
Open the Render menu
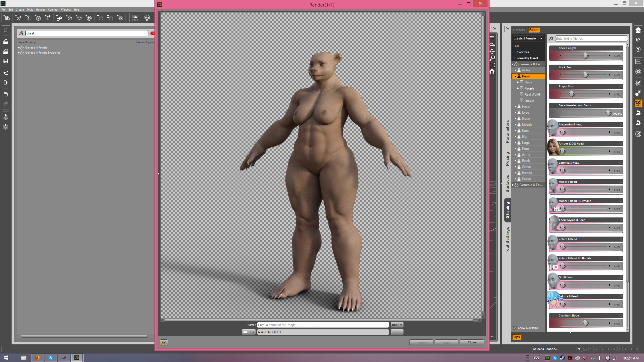click(40, 10)
